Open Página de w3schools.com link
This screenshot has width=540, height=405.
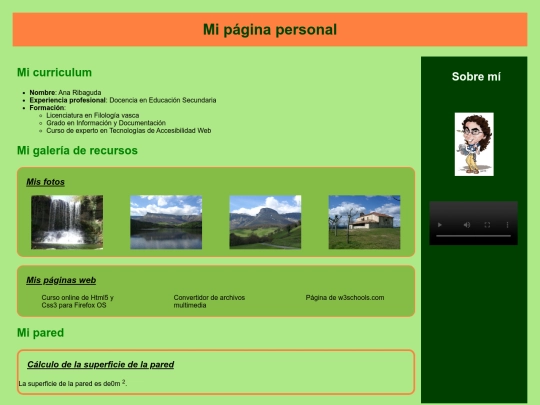pyautogui.click(x=345, y=298)
